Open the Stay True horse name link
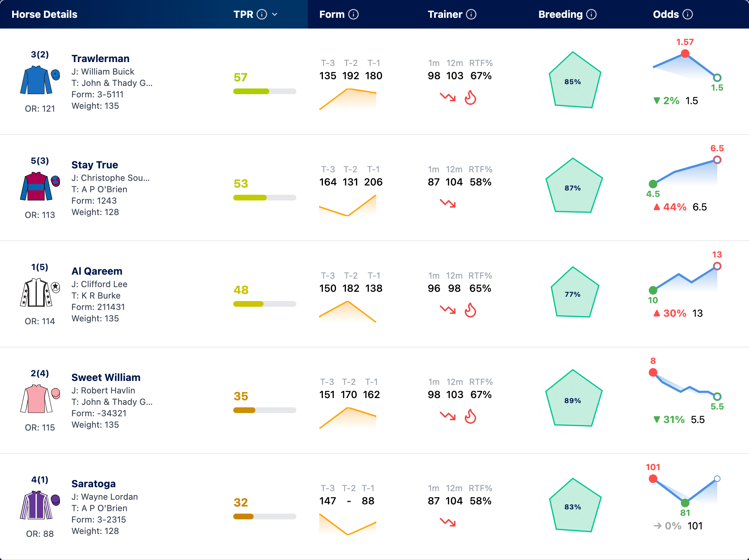The height and width of the screenshot is (560, 749). coord(95,165)
